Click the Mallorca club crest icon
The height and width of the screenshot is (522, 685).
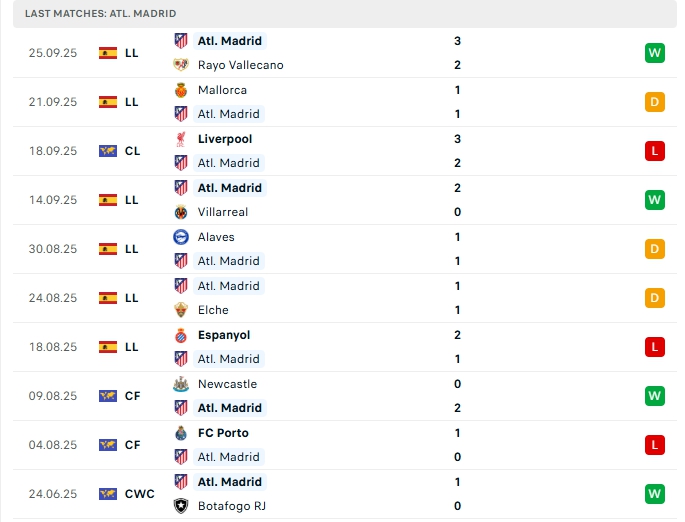(181, 90)
